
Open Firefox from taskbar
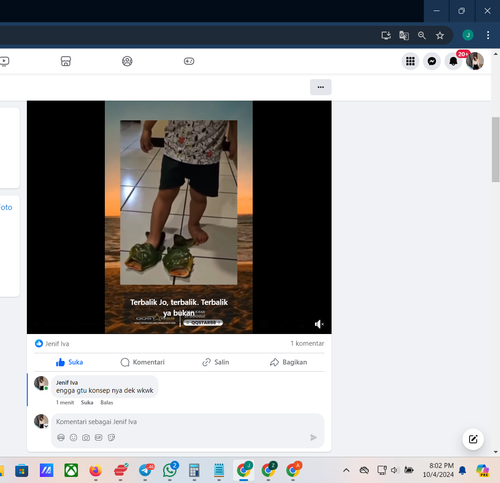click(96, 470)
